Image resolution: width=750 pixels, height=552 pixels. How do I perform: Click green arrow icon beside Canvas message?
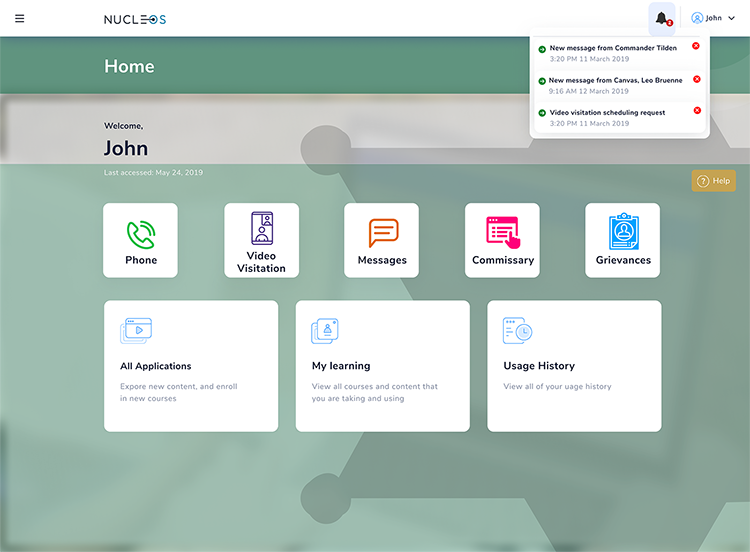click(542, 81)
